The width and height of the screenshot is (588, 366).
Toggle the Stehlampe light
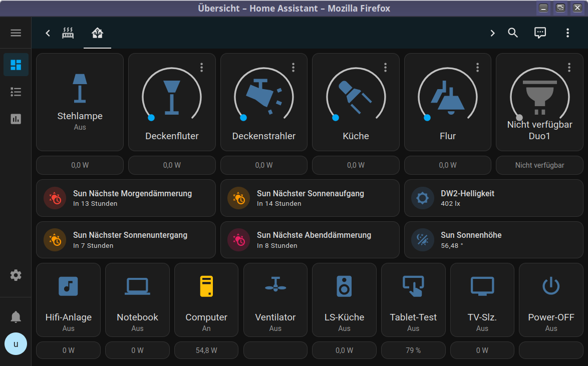(80, 87)
